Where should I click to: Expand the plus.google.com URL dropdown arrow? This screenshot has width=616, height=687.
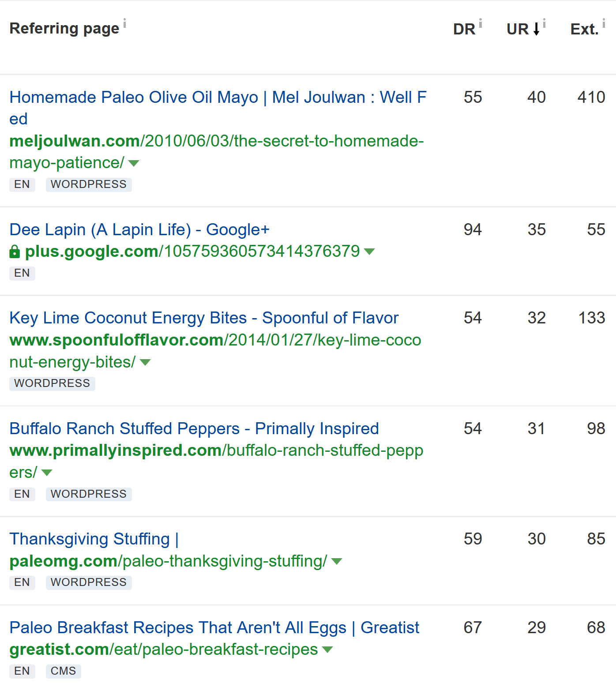[x=369, y=252]
